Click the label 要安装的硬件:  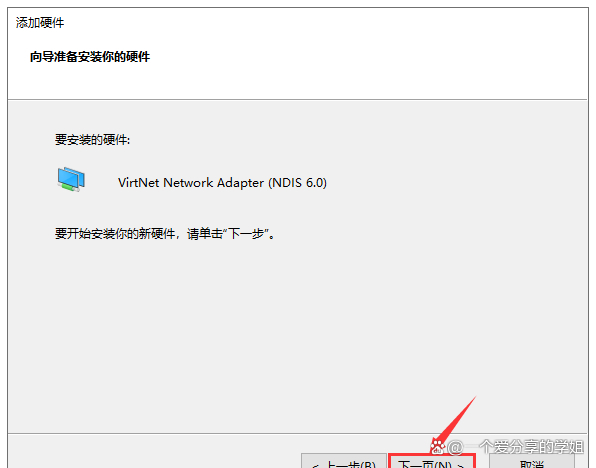[x=92, y=140]
